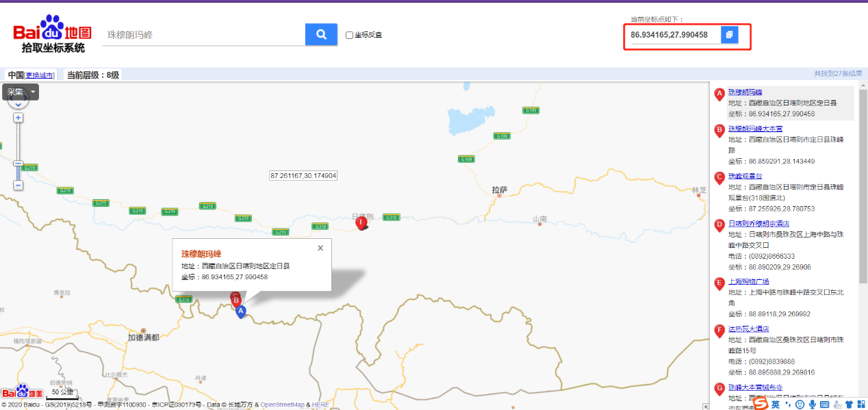Click in the search box with 珠穆朗玛峰
Image resolution: width=868 pixels, height=410 pixels.
click(202, 34)
